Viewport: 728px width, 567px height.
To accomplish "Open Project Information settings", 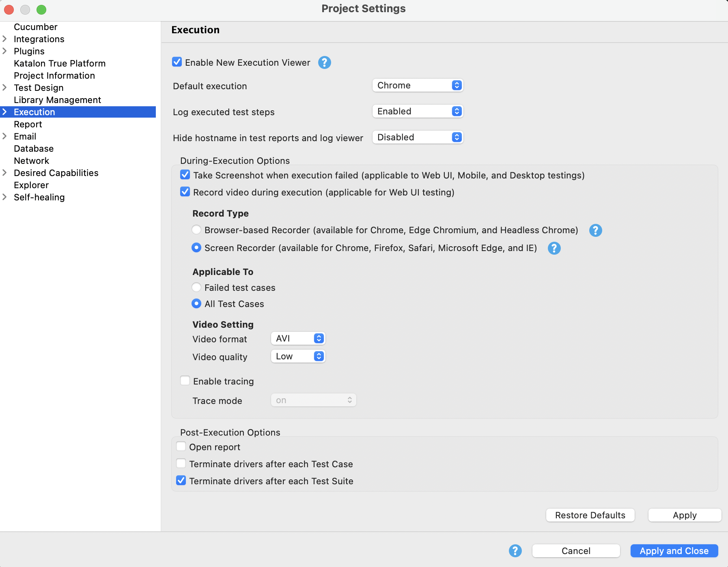I will pyautogui.click(x=54, y=75).
